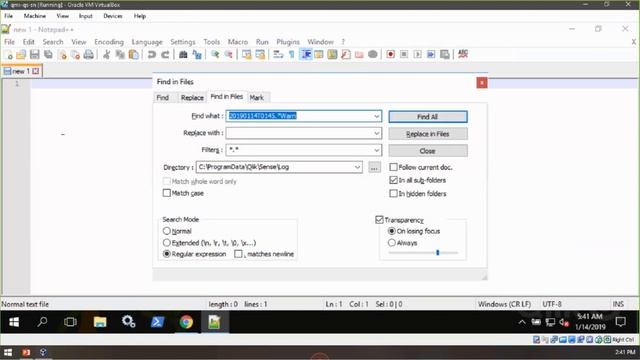Expand the Directory dropdown list
This screenshot has width=640, height=360.
[x=357, y=167]
